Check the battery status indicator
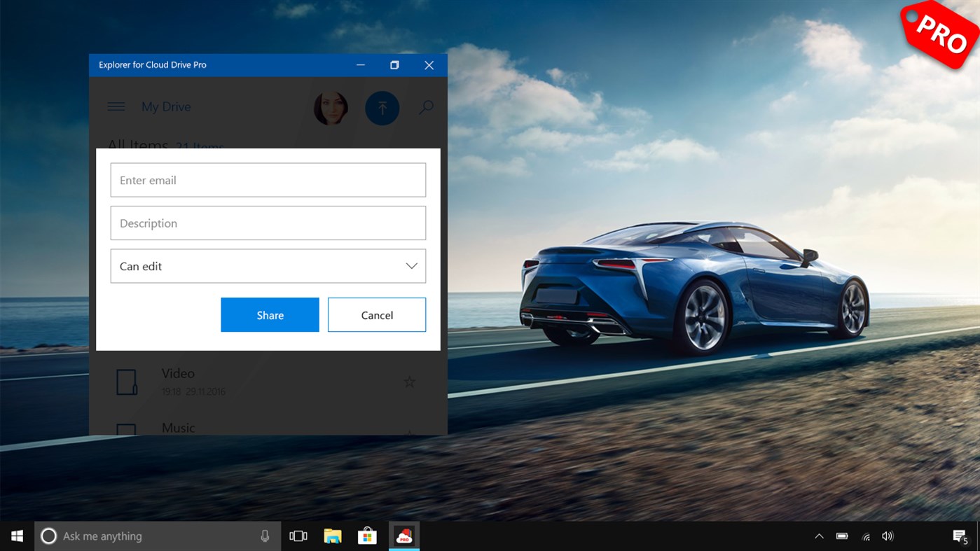Image resolution: width=980 pixels, height=551 pixels. tap(841, 536)
